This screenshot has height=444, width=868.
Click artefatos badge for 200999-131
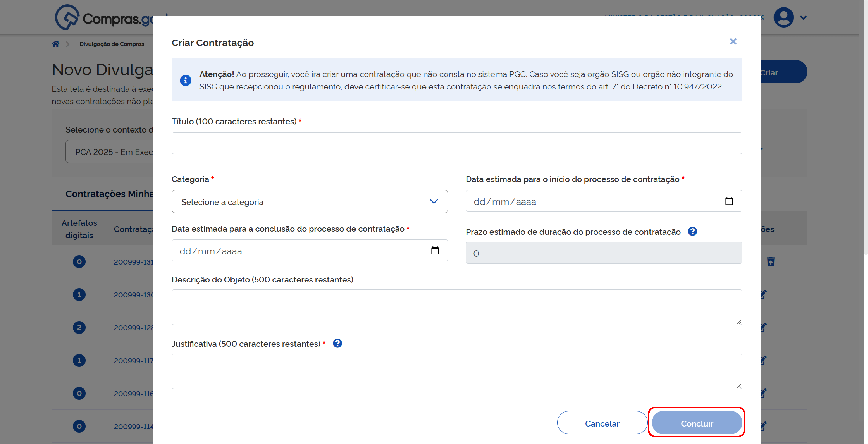[x=79, y=262]
